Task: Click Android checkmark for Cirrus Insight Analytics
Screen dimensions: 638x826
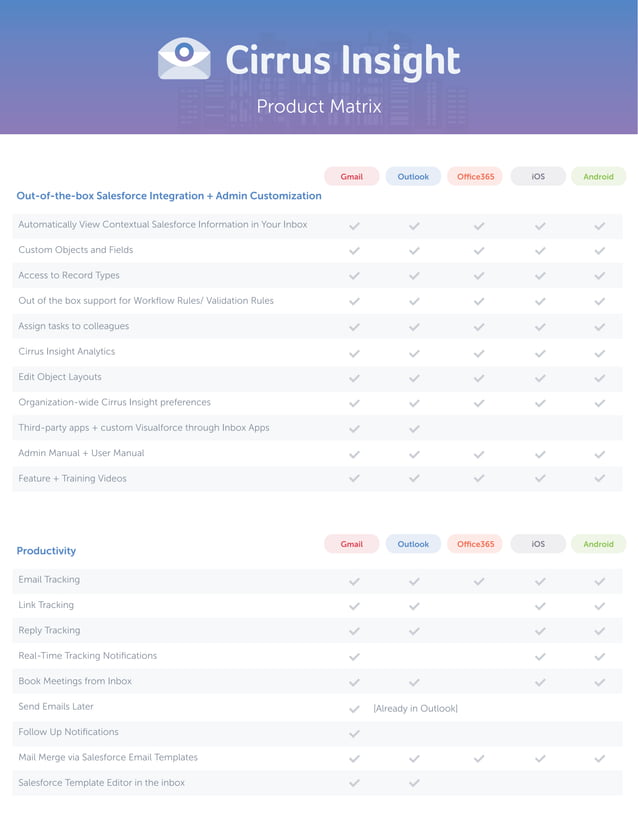Action: (x=599, y=353)
